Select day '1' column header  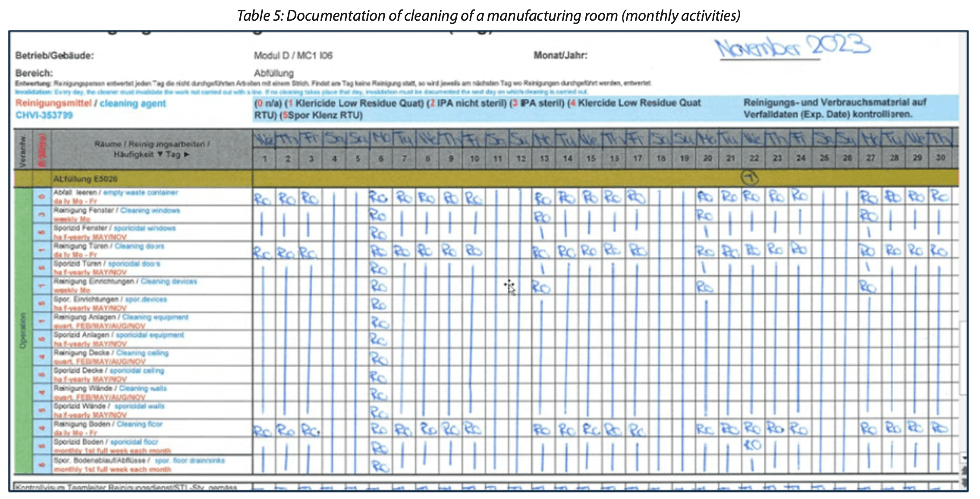click(264, 159)
